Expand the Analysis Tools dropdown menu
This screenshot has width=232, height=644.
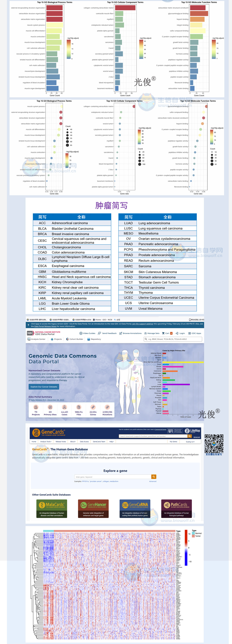pyautogui.click(x=46, y=442)
